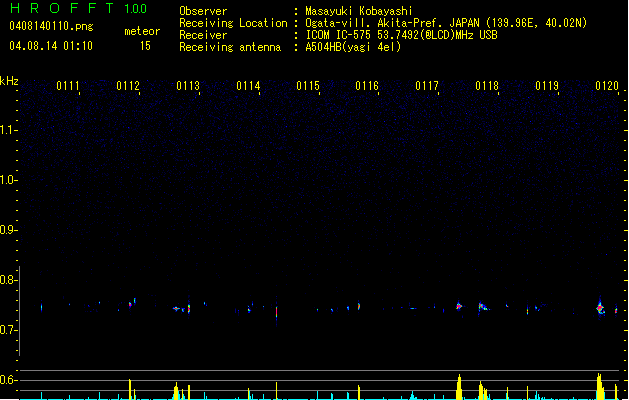Click the 0113 time marker

click(x=188, y=86)
